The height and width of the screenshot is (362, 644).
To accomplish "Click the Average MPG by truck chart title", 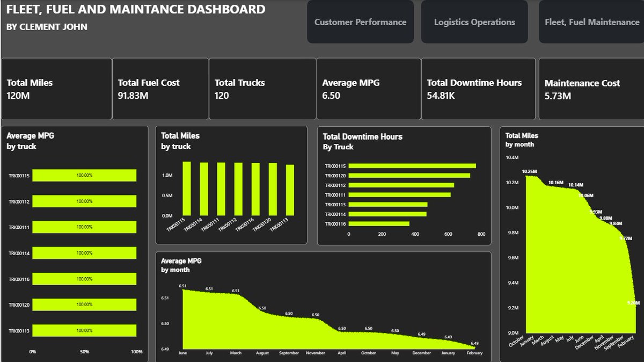I will (x=31, y=141).
